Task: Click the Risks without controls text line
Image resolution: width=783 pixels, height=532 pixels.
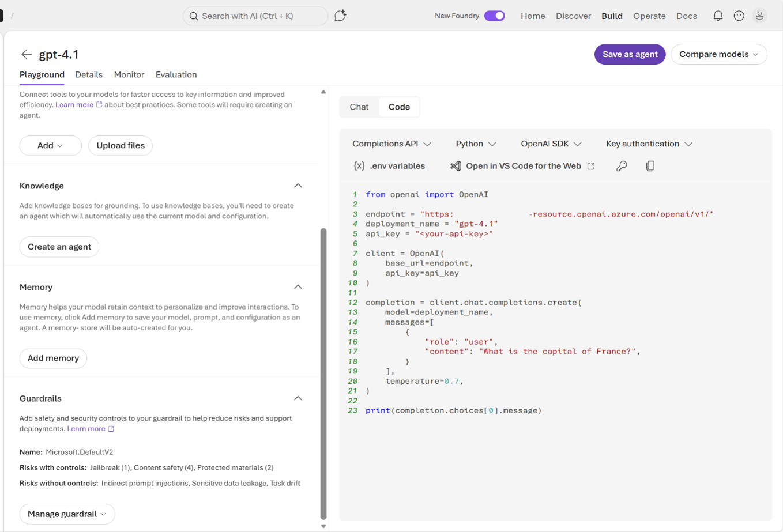Action: click(160, 483)
